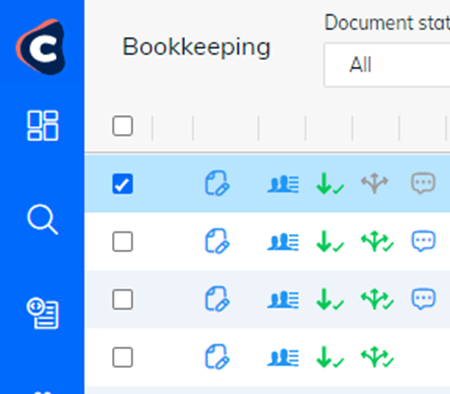Check the fourth row checkbox
The width and height of the screenshot is (450, 394).
(x=123, y=357)
